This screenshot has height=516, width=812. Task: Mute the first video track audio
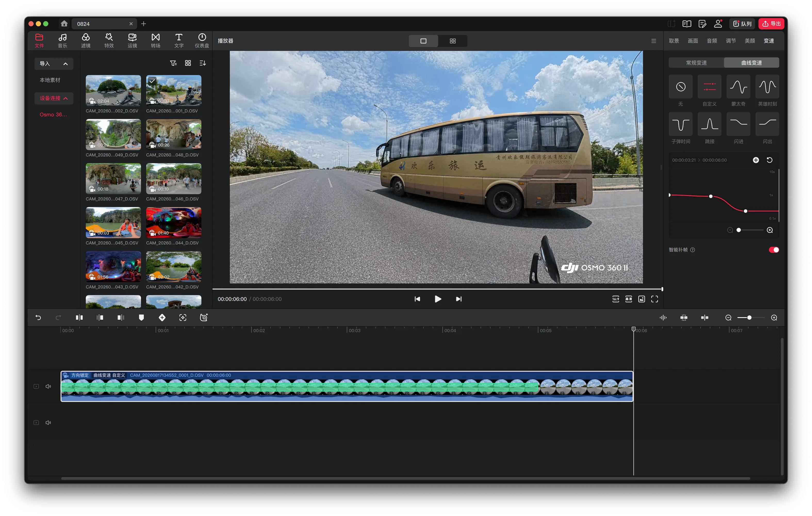click(x=48, y=386)
